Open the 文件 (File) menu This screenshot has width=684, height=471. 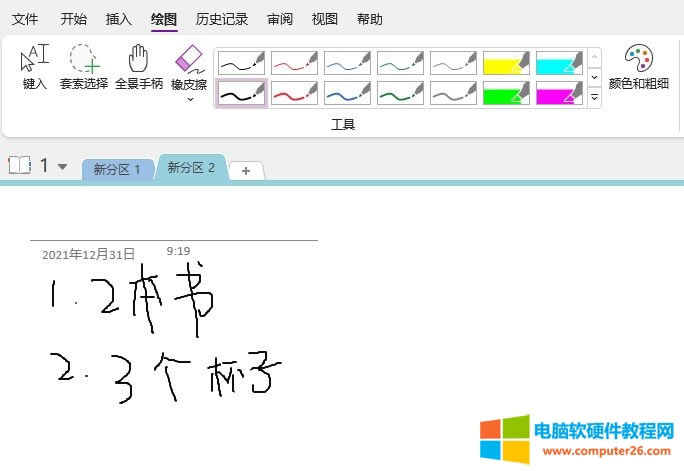pyautogui.click(x=25, y=19)
